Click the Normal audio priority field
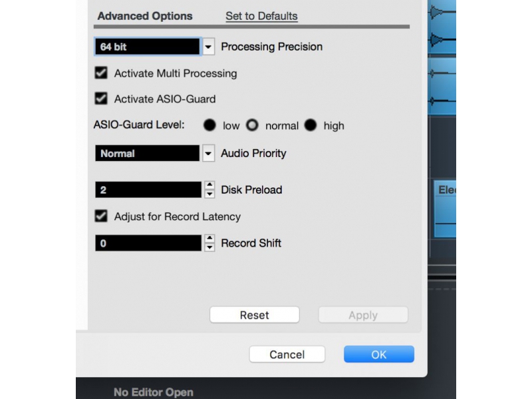 point(147,154)
